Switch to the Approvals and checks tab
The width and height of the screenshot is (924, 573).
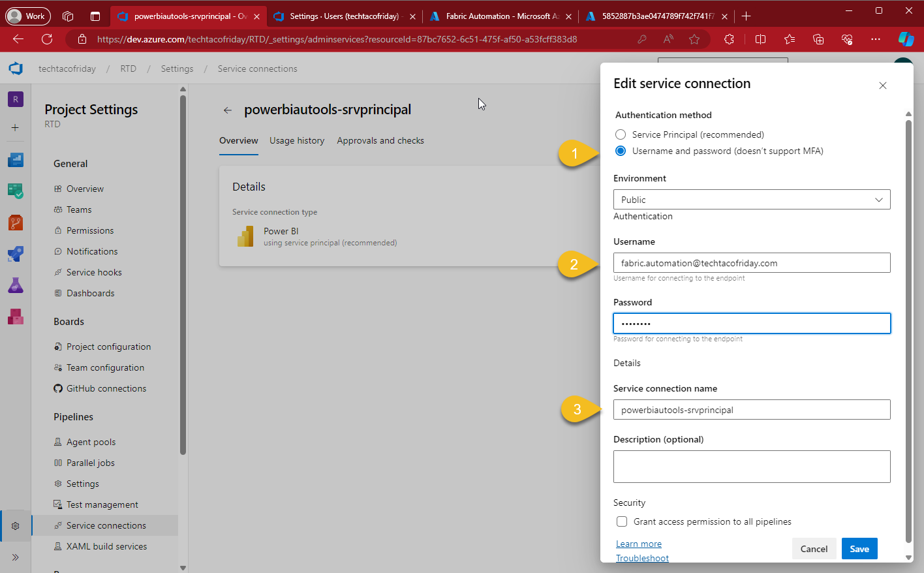click(380, 140)
